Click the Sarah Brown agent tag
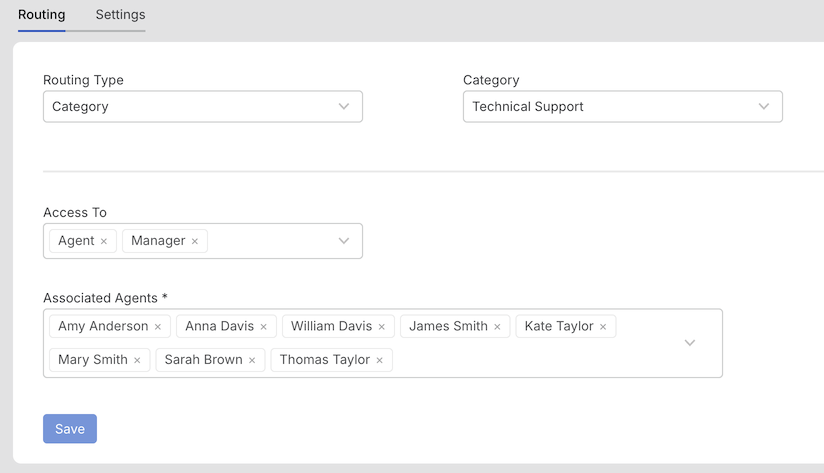This screenshot has height=473, width=824. tap(203, 360)
